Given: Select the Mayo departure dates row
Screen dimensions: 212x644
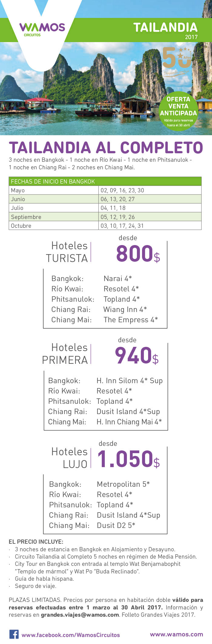Looking at the screenshot, I should click(105, 190).
